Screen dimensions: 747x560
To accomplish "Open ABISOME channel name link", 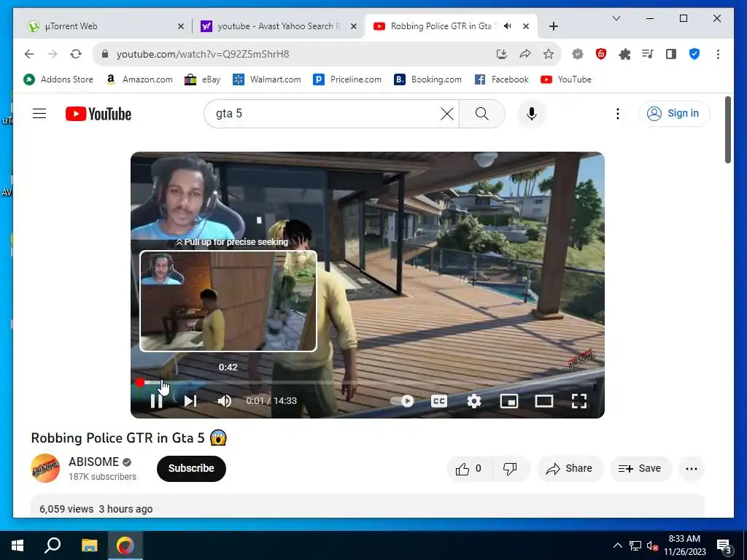I will coord(94,462).
